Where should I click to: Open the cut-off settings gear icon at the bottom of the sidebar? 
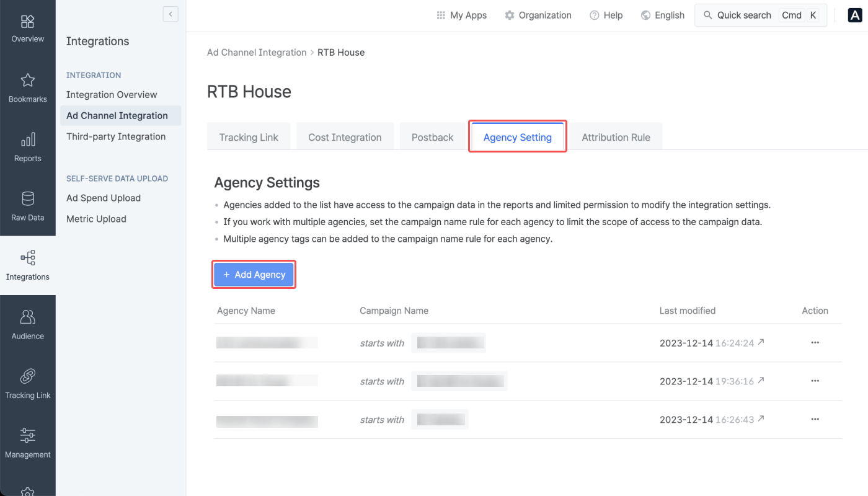[x=27, y=491]
